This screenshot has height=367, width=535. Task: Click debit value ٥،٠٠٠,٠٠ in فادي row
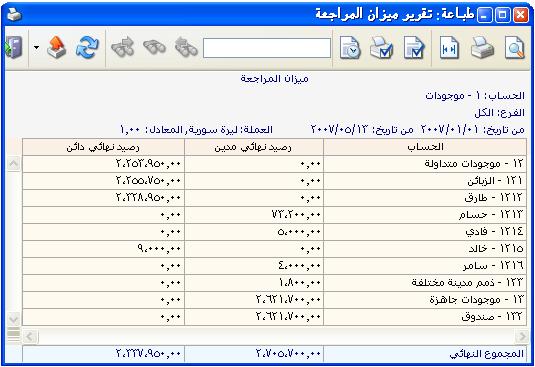(x=299, y=232)
